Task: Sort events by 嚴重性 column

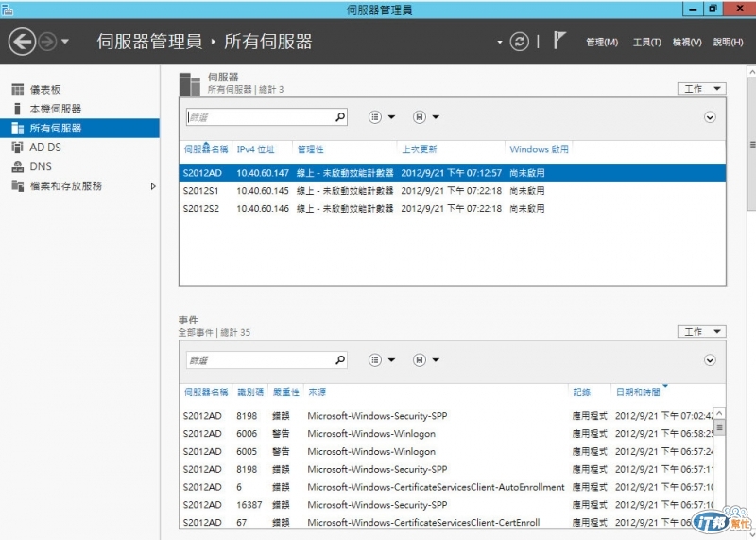Action: pyautogui.click(x=286, y=392)
